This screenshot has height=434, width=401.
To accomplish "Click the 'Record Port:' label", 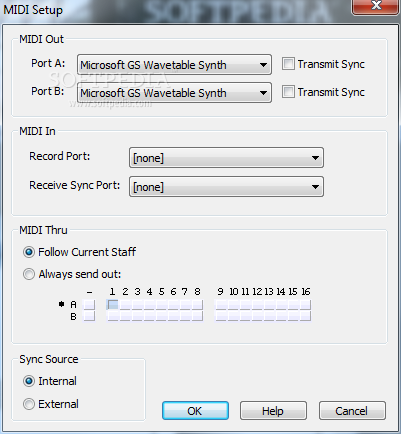I will pos(60,156).
